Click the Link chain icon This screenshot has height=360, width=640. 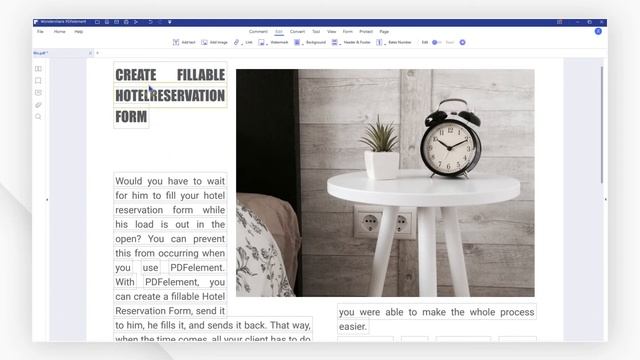(x=236, y=42)
